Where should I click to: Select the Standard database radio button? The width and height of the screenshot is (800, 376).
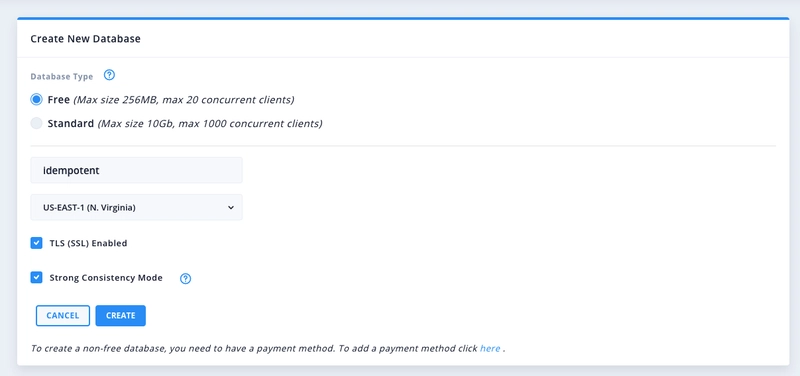pyautogui.click(x=36, y=123)
